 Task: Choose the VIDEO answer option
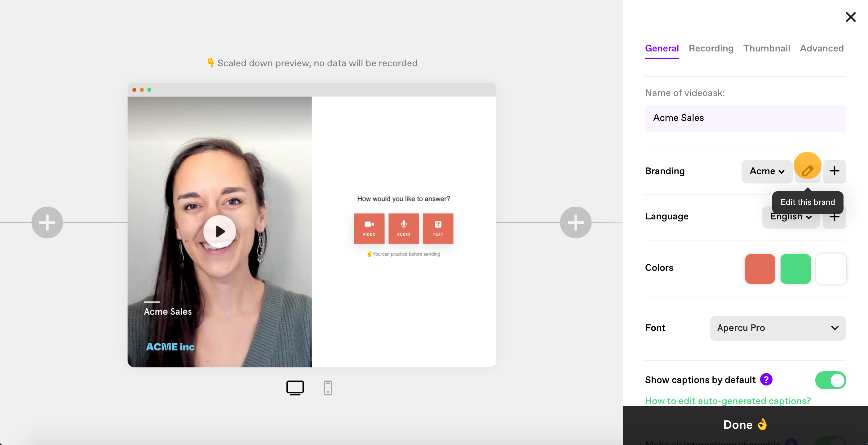point(369,228)
